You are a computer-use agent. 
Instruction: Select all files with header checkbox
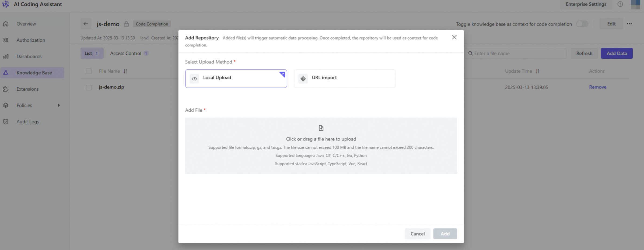pyautogui.click(x=89, y=71)
